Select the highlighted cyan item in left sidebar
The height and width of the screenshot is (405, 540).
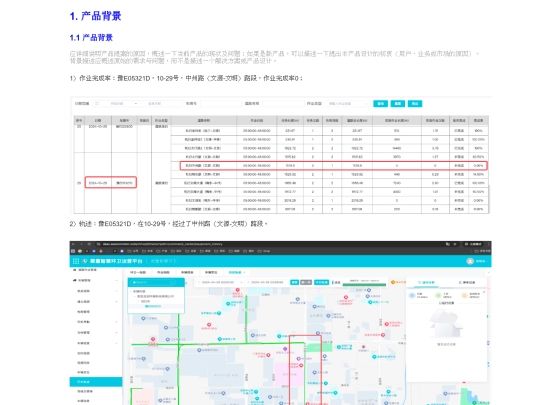click(x=96, y=382)
